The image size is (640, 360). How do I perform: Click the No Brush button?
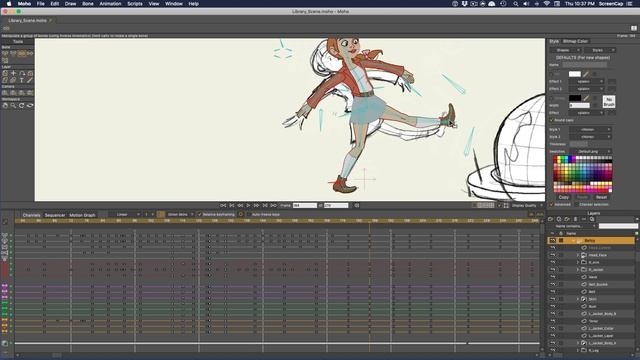pyautogui.click(x=609, y=102)
